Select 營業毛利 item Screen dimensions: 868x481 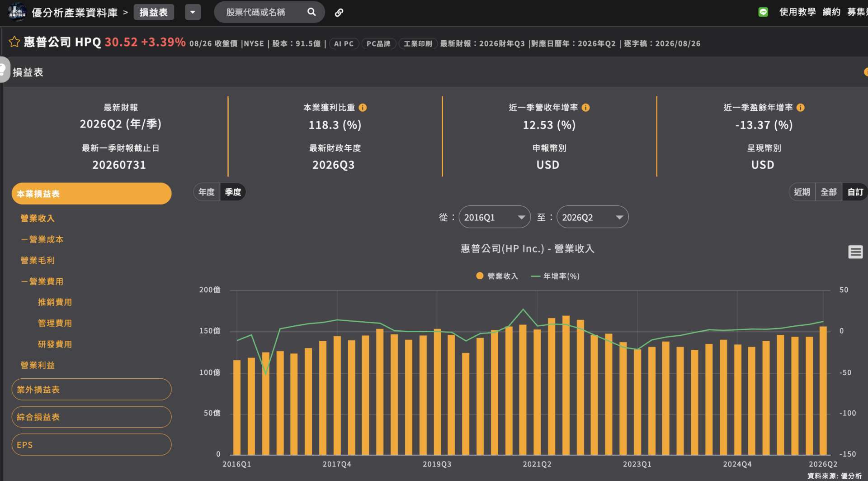38,261
